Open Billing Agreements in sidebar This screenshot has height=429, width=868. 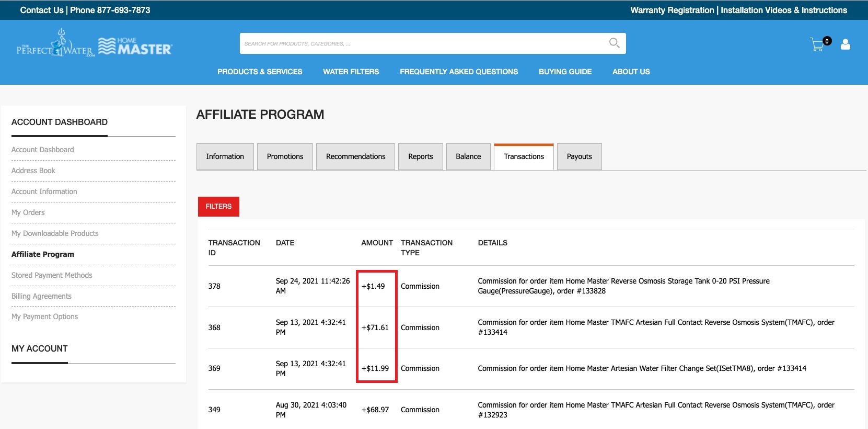(41, 296)
